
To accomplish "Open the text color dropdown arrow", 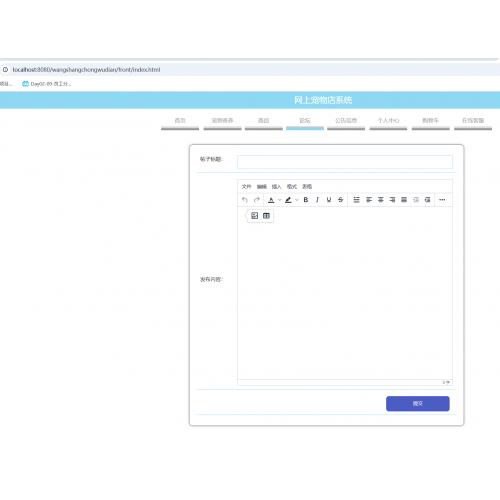I will tap(280, 200).
